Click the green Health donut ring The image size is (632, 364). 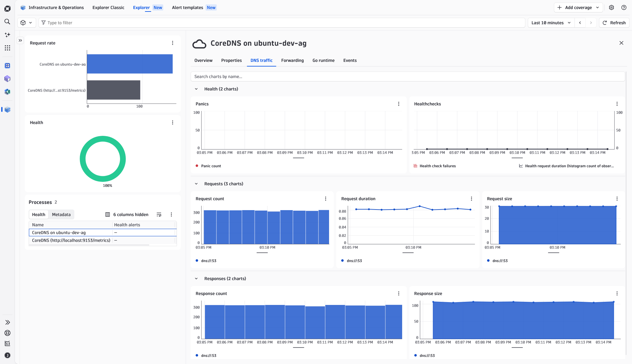coord(103,138)
